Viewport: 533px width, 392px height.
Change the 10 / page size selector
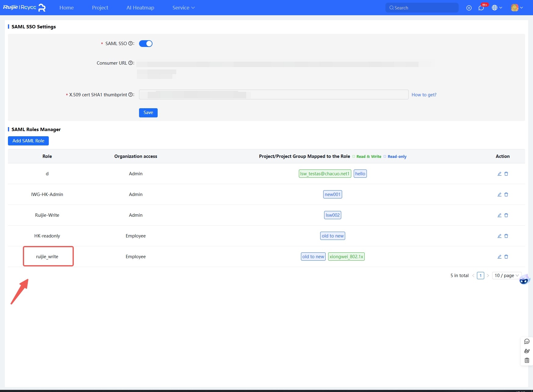[x=506, y=276]
